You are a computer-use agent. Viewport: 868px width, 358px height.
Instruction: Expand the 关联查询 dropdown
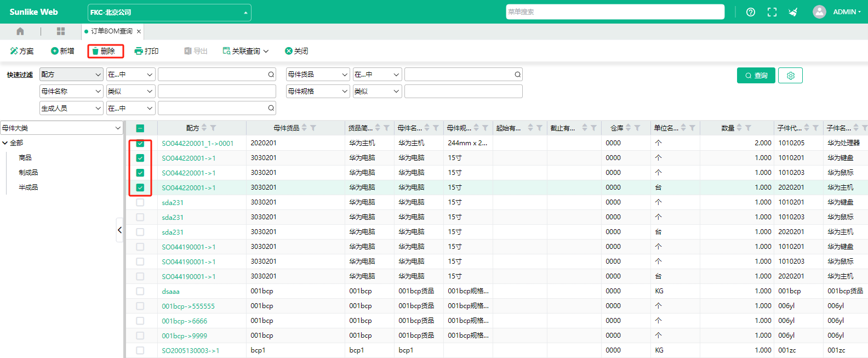pos(245,51)
